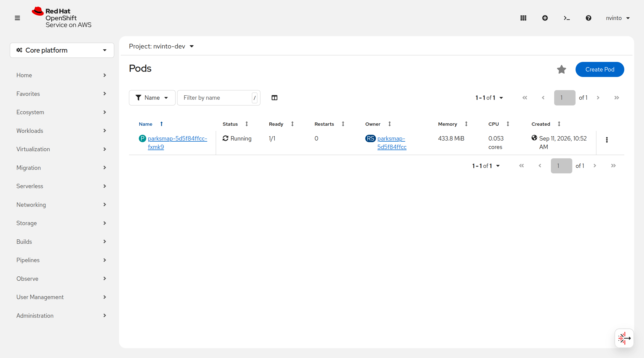644x358 pixels.
Task: Expand the Storage navigation section
Action: point(61,223)
